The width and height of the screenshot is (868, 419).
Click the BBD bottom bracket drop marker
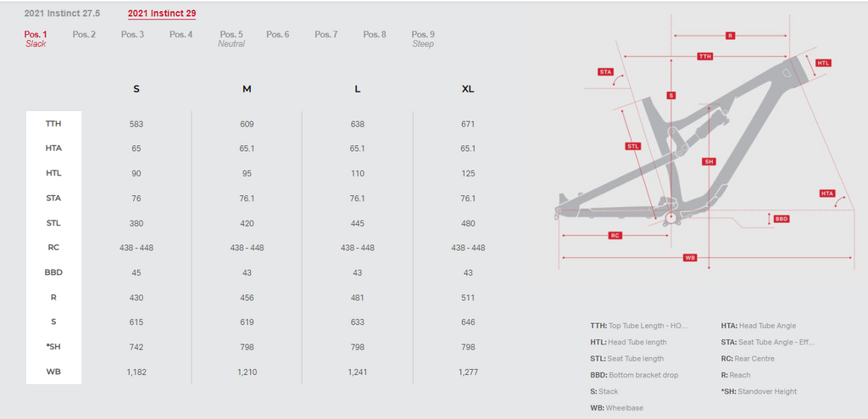pos(781,220)
